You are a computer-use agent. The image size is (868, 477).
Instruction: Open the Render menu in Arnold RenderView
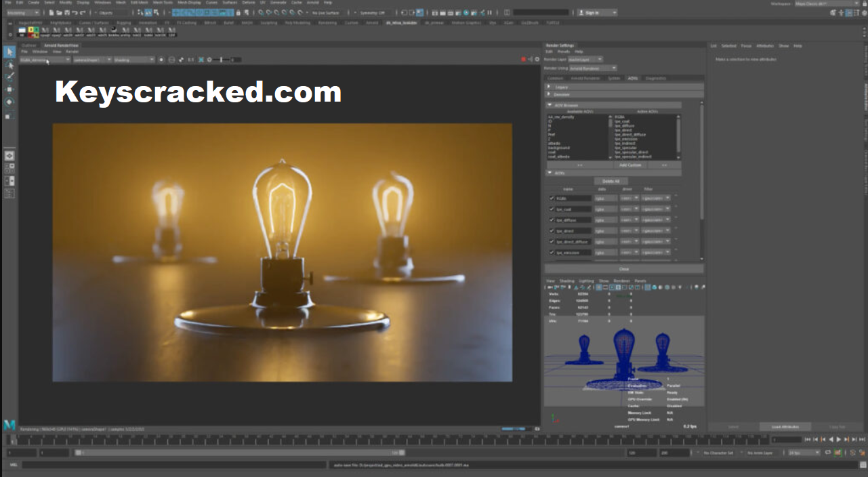72,51
